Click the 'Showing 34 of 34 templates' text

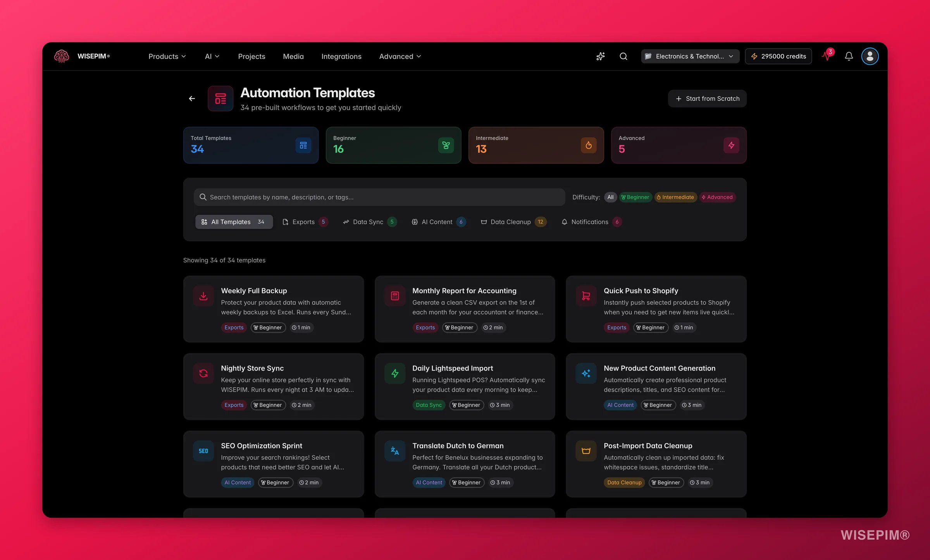pyautogui.click(x=224, y=260)
